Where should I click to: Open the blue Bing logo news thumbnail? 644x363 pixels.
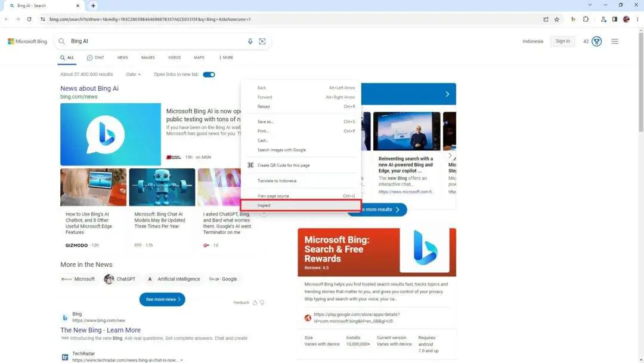click(110, 134)
